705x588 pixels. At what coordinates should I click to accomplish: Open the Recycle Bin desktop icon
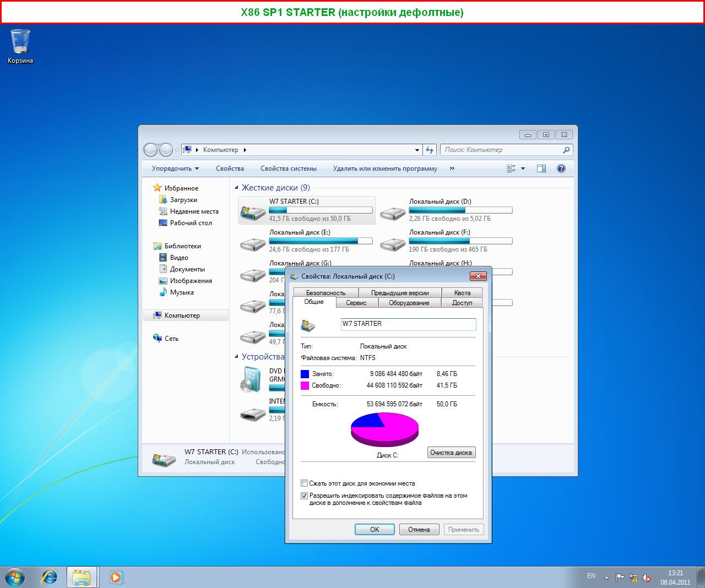coord(20,42)
